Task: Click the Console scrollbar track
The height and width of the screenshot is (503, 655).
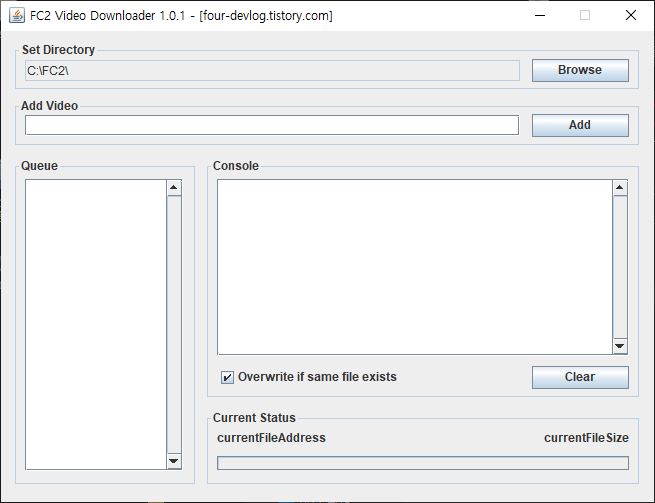Action: click(x=620, y=267)
